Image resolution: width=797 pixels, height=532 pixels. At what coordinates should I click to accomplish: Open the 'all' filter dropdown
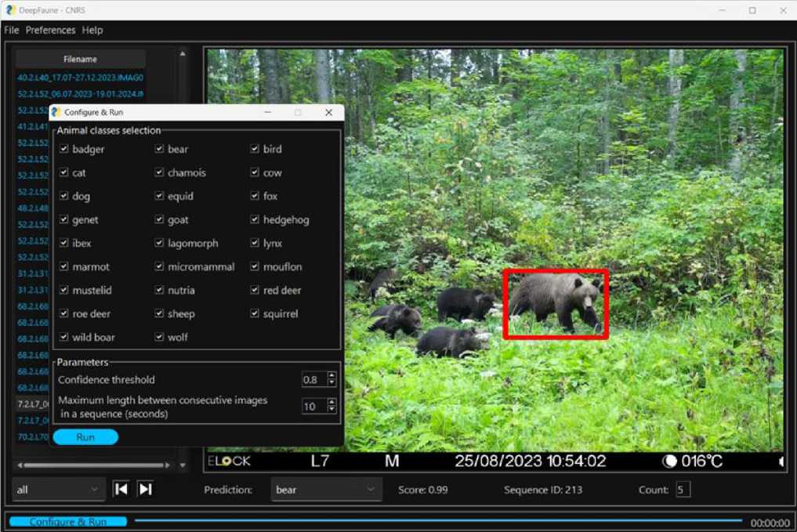click(x=59, y=490)
